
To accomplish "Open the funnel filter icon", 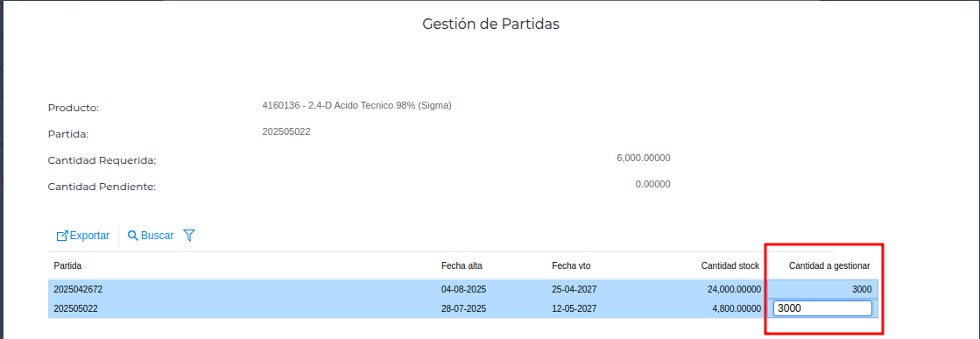I will (189, 236).
